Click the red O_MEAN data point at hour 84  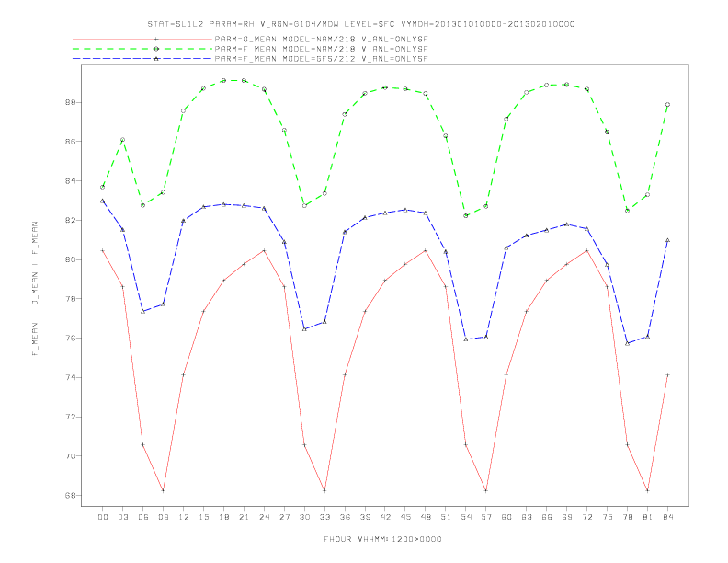coord(667,374)
